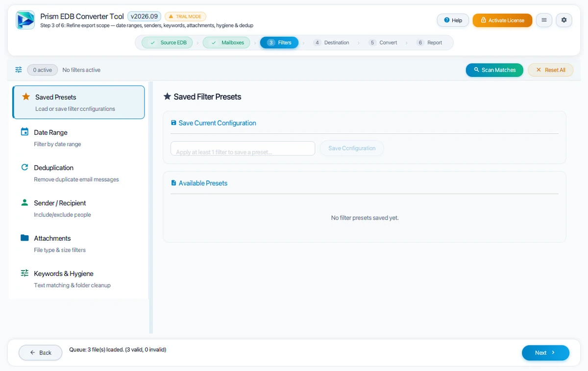Click the document icon beside Available Presets
Viewport: 588px width, 371px height.
click(x=173, y=183)
